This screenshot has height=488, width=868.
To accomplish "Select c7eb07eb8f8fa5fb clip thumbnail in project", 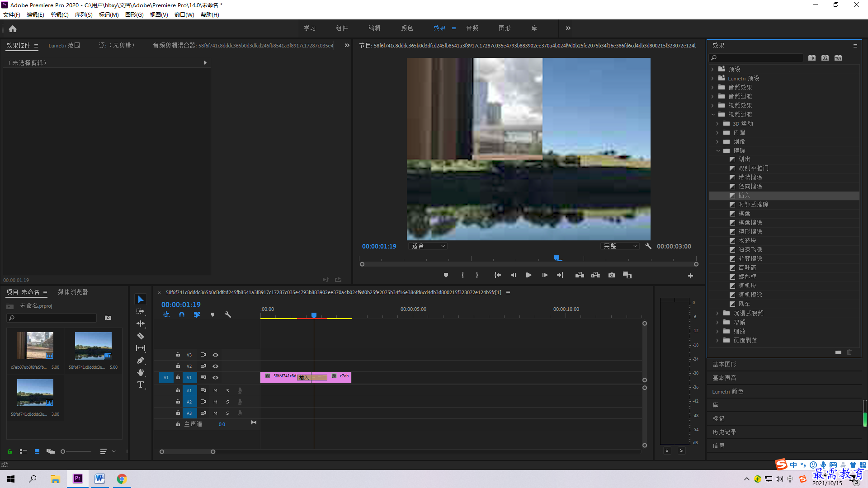I will click(x=35, y=346).
